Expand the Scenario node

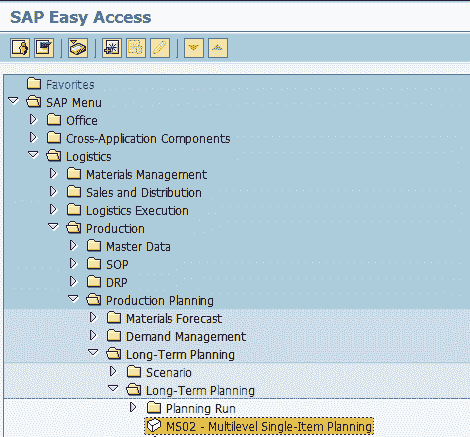coord(113,371)
